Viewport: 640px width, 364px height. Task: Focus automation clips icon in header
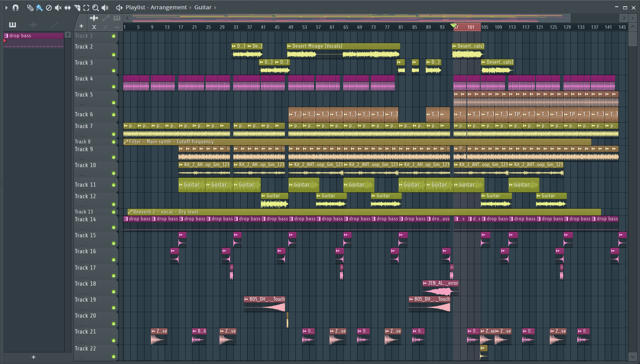tap(106, 18)
